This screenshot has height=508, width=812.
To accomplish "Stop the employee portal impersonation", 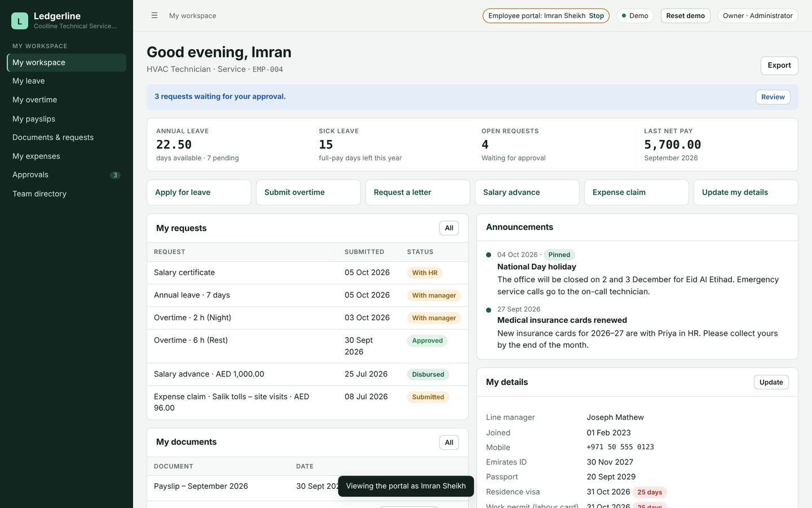I will click(597, 16).
